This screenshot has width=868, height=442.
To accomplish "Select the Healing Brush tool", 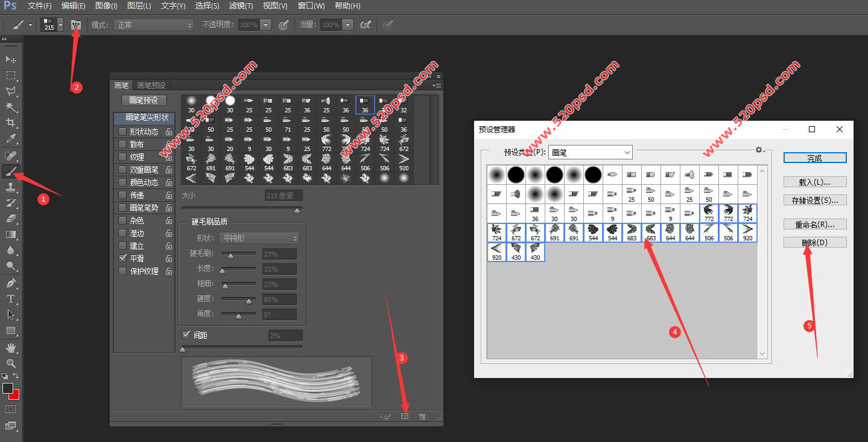I will 11,155.
